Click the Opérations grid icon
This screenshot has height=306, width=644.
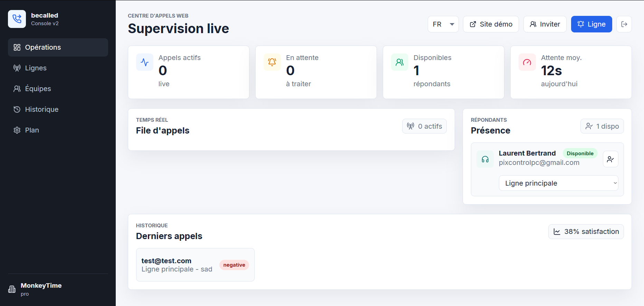pos(17,47)
